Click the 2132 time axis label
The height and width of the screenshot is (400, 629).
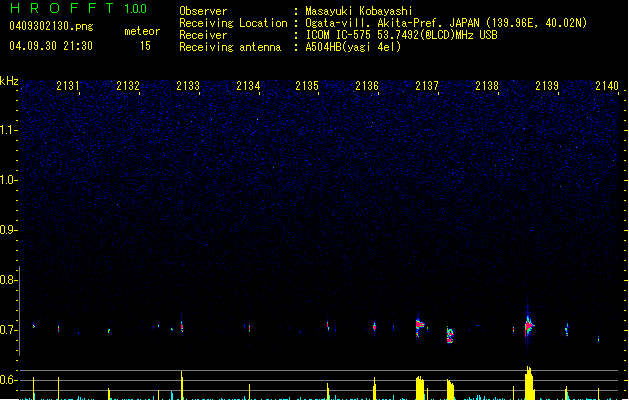tap(128, 86)
